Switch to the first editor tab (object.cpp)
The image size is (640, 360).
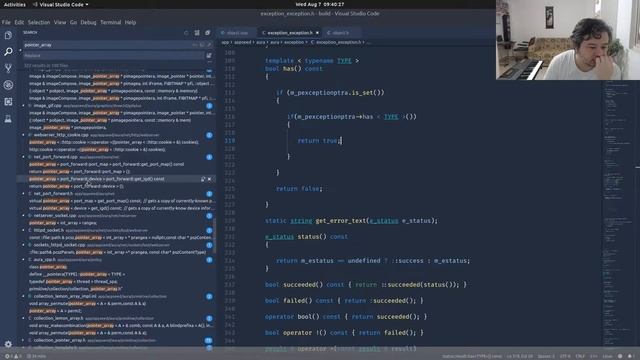[237, 33]
